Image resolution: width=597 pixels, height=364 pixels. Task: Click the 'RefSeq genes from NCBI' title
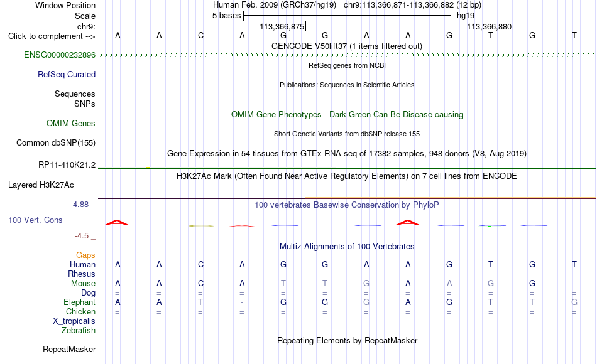coord(347,65)
